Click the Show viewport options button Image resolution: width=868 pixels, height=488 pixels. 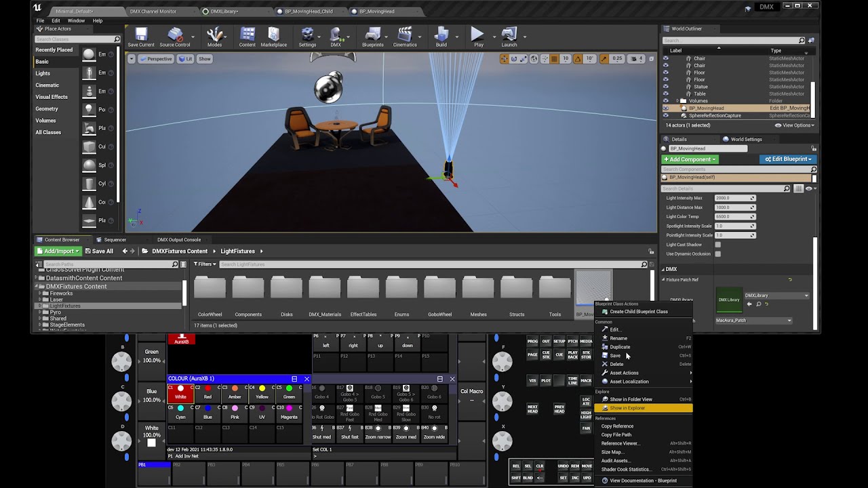[x=204, y=59]
